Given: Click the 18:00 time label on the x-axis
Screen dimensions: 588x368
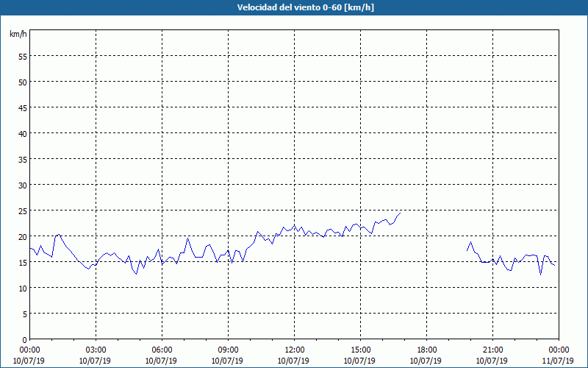Looking at the screenshot, I should [427, 350].
